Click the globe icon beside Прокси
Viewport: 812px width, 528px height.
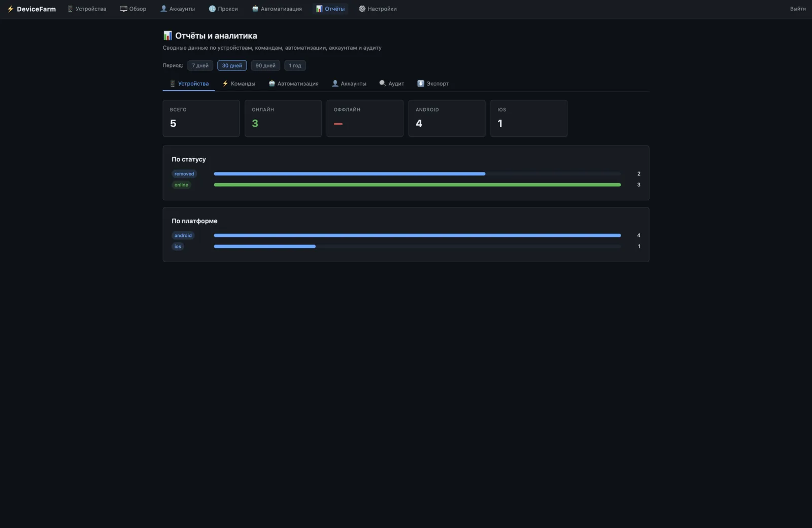(212, 9)
